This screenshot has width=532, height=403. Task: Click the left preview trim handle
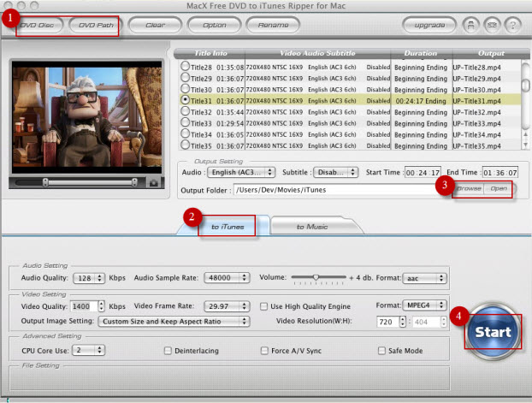coord(45,182)
